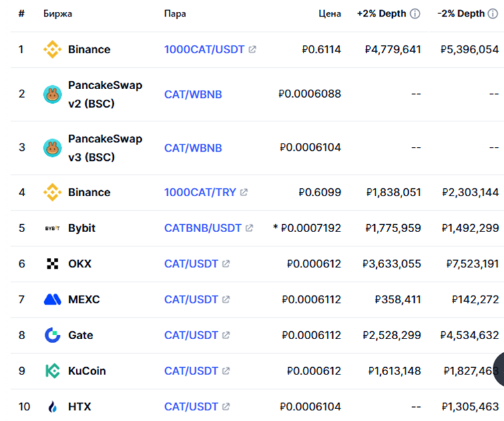Image resolution: width=504 pixels, height=421 pixels.
Task: Open the HTX CAT/USDT pair link
Action: click(191, 406)
